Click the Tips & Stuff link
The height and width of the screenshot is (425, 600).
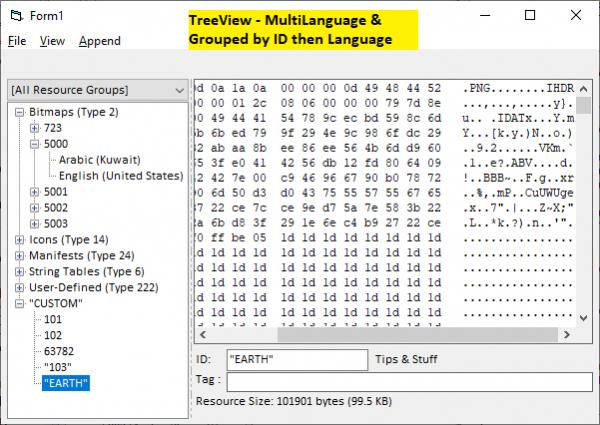(x=406, y=359)
